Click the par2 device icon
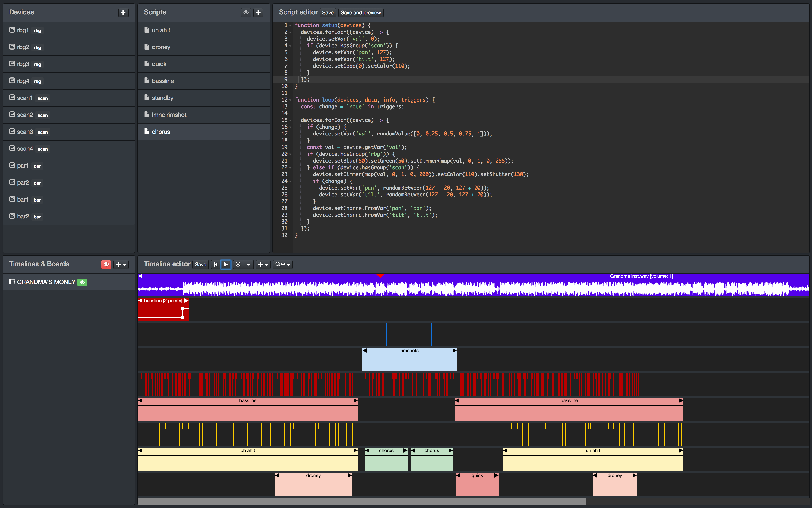This screenshot has height=508, width=812. 12,182
